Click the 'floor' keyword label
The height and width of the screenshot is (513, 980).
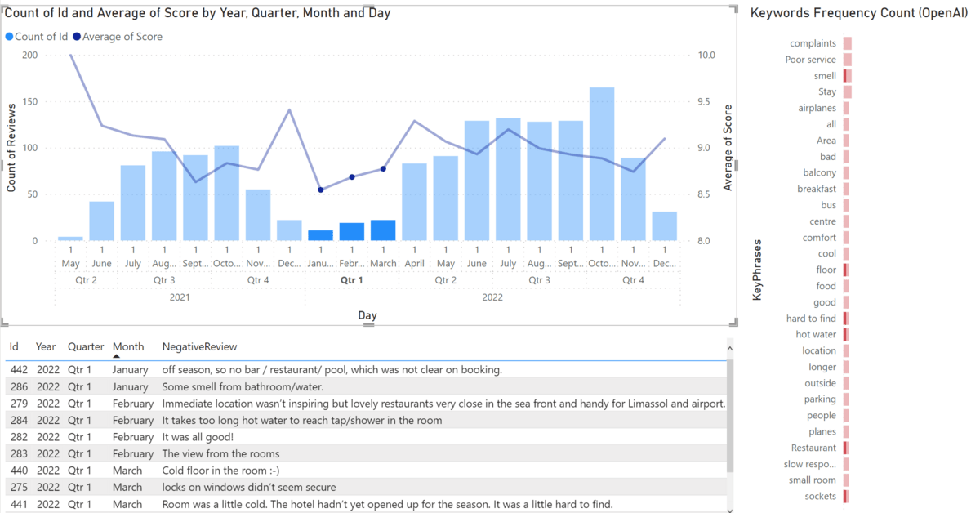826,270
